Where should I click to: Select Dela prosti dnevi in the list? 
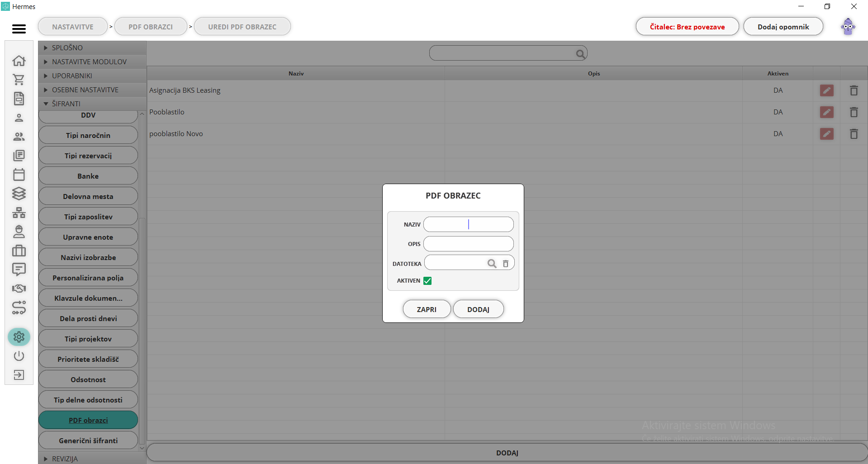click(x=88, y=318)
